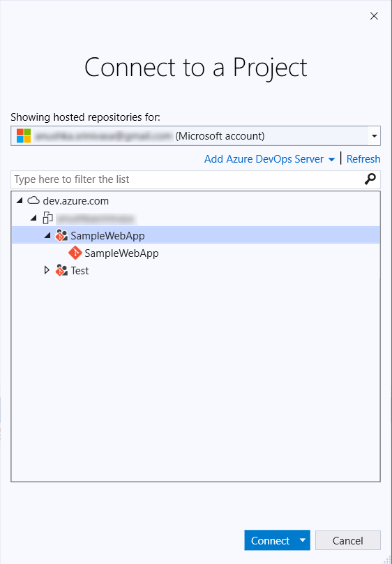Image resolution: width=392 pixels, height=564 pixels.
Task: Close the Connect to a Project dialog
Action: (x=374, y=16)
